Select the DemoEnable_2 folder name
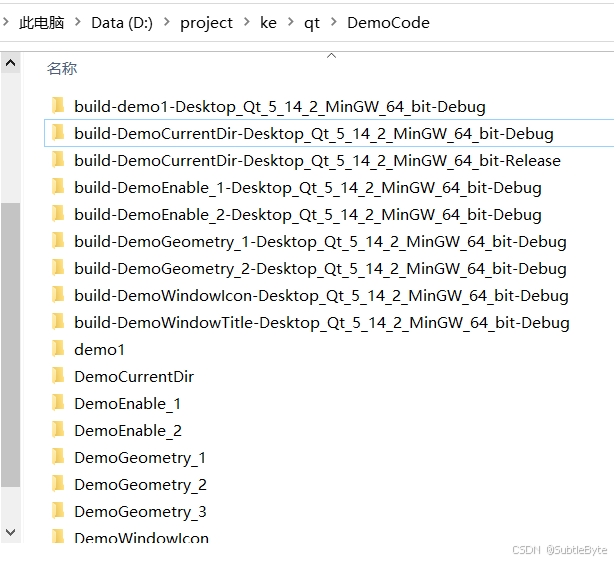The image size is (614, 561). click(x=128, y=431)
